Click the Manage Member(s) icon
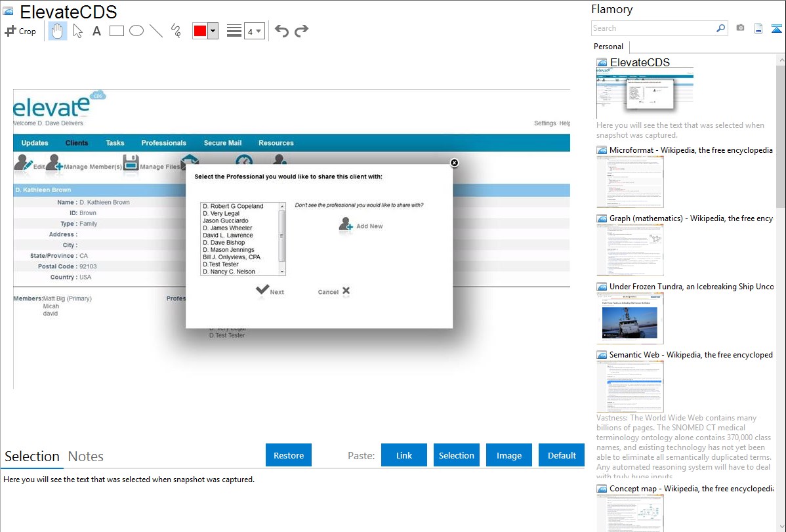 (x=54, y=163)
